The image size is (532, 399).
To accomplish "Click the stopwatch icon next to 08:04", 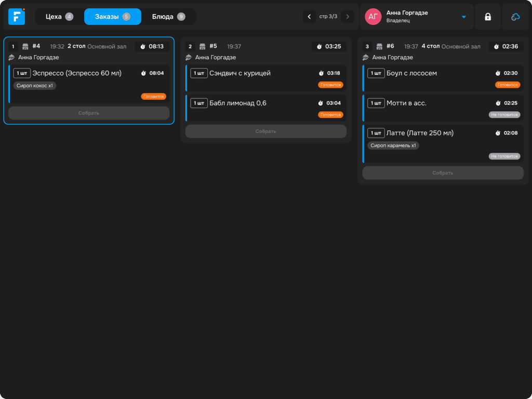I will (143, 73).
